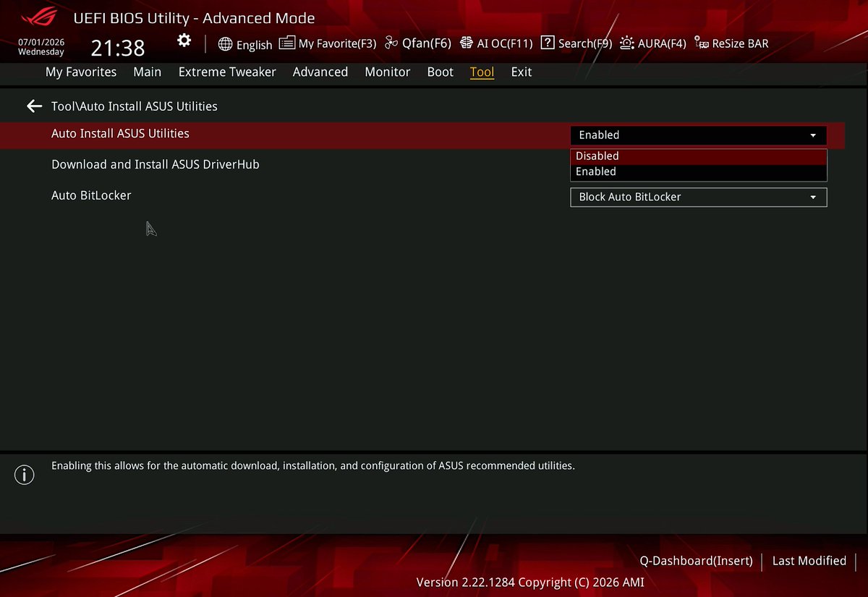Click the 07/01/2026 Wednesday date
Viewport: 868px width, 597px height.
click(41, 48)
